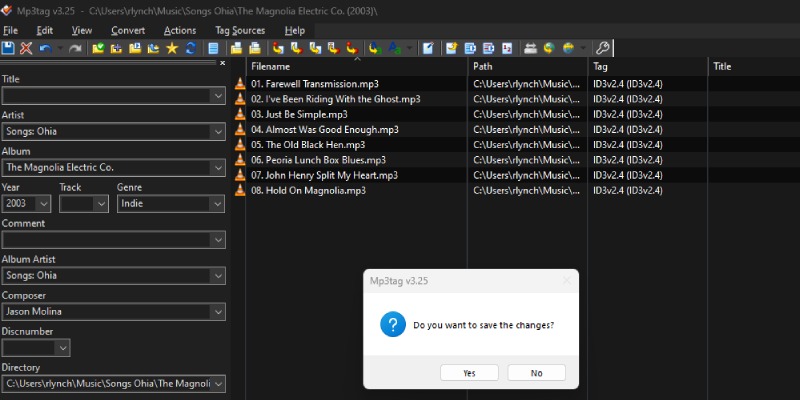
Task: Click the Tag - Tag converter icon
Action: click(x=352, y=48)
